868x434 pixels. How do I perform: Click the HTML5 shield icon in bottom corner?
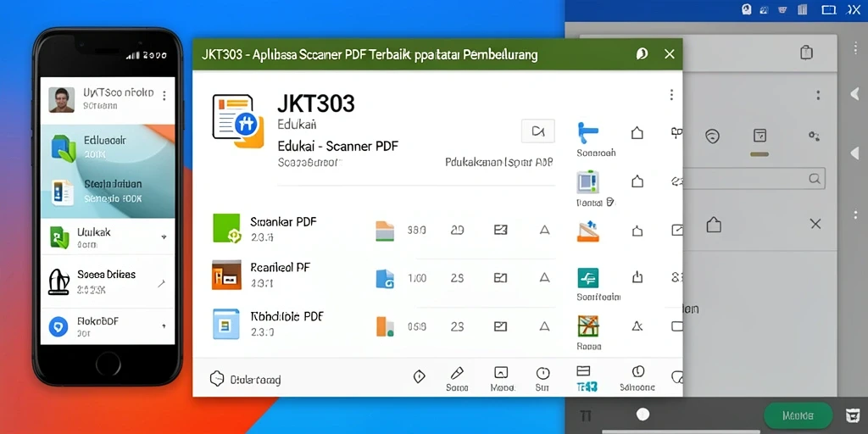tap(853, 415)
